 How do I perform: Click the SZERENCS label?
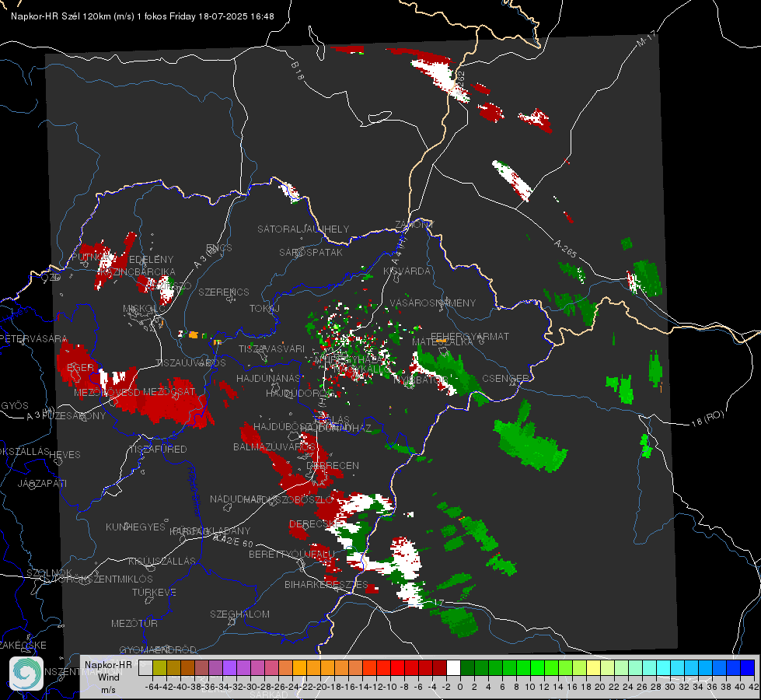tap(224, 292)
